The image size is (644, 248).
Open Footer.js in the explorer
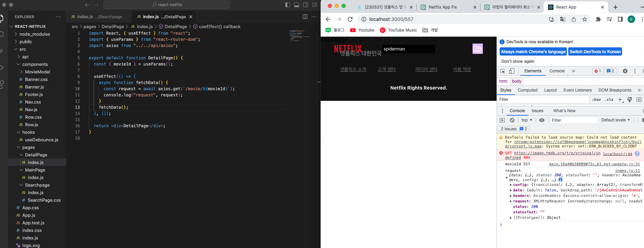click(34, 94)
